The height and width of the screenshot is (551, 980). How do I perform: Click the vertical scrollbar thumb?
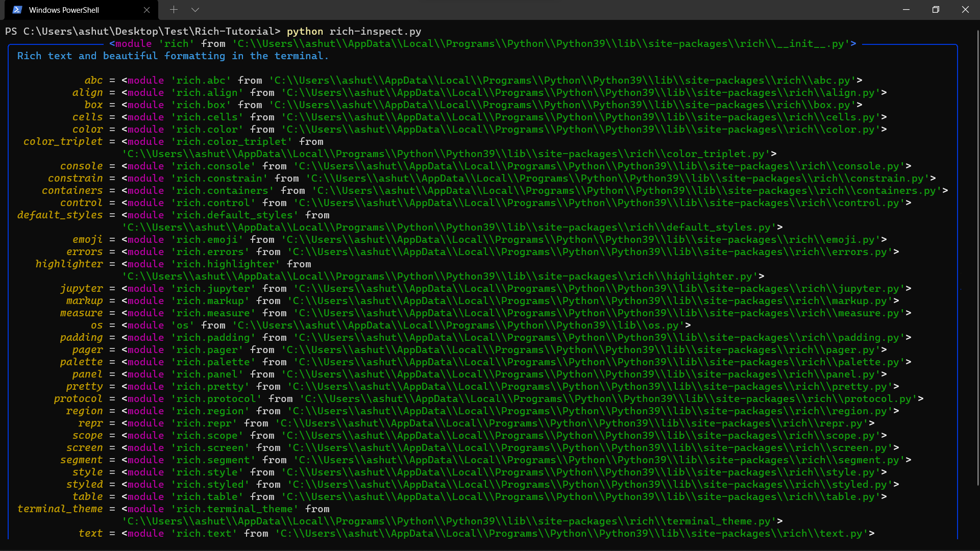click(x=977, y=258)
